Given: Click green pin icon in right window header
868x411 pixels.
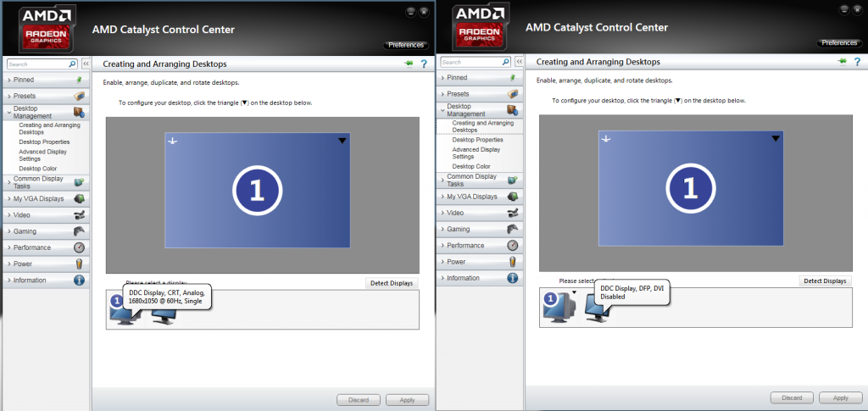Looking at the screenshot, I should pos(842,62).
